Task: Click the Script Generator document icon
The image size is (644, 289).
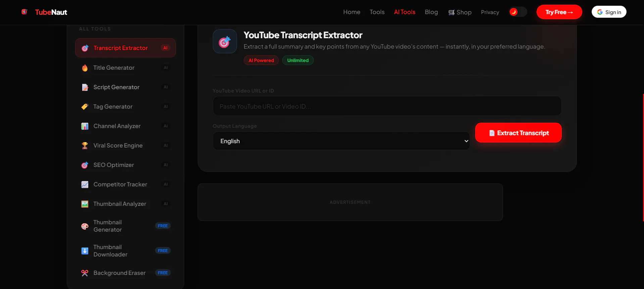Action: (x=85, y=87)
